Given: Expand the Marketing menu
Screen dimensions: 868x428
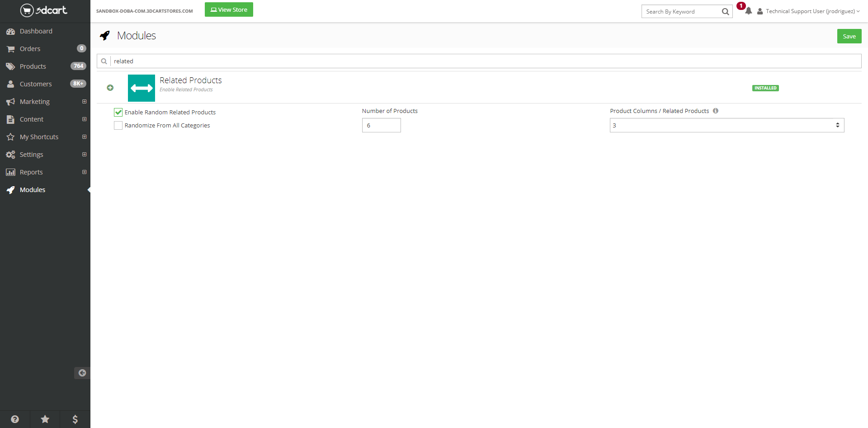Looking at the screenshot, I should click(84, 102).
